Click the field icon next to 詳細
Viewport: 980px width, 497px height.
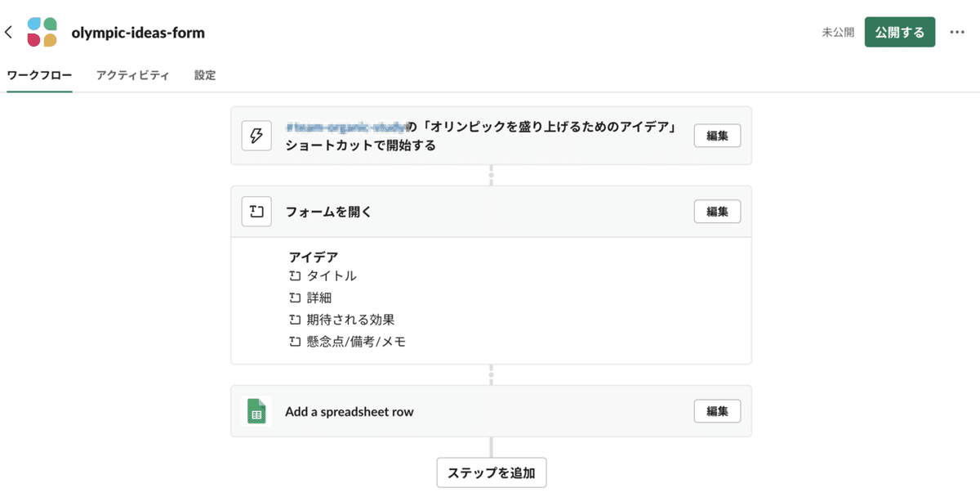click(295, 298)
